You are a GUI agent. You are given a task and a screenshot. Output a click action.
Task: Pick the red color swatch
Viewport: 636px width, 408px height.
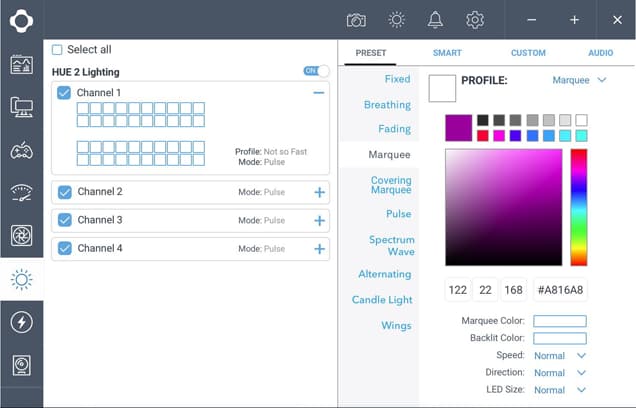tap(483, 136)
